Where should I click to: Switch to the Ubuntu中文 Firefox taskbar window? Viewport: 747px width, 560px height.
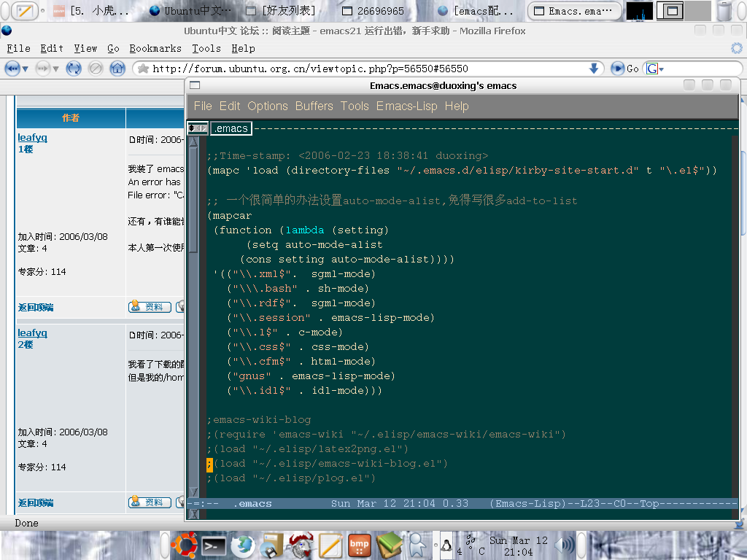[190, 10]
